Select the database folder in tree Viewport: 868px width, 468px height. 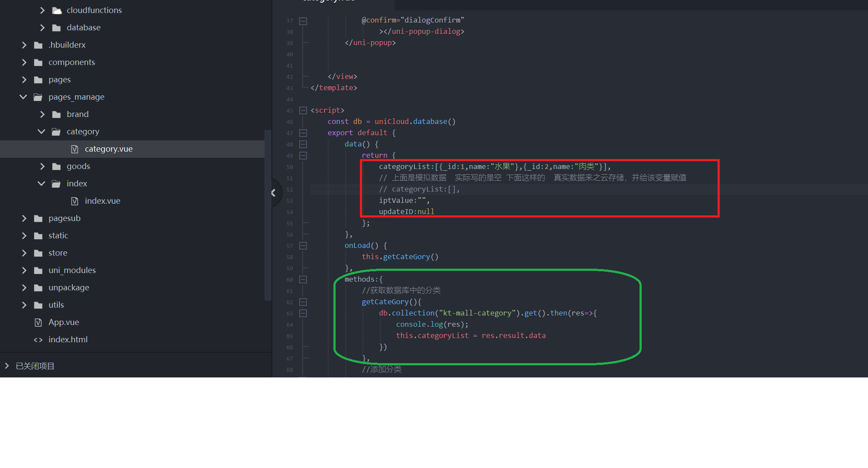[x=83, y=28]
